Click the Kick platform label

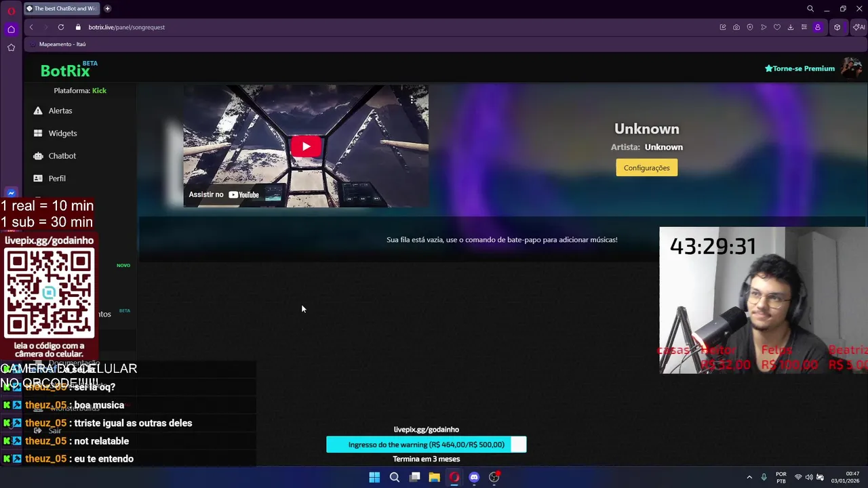[99, 90]
